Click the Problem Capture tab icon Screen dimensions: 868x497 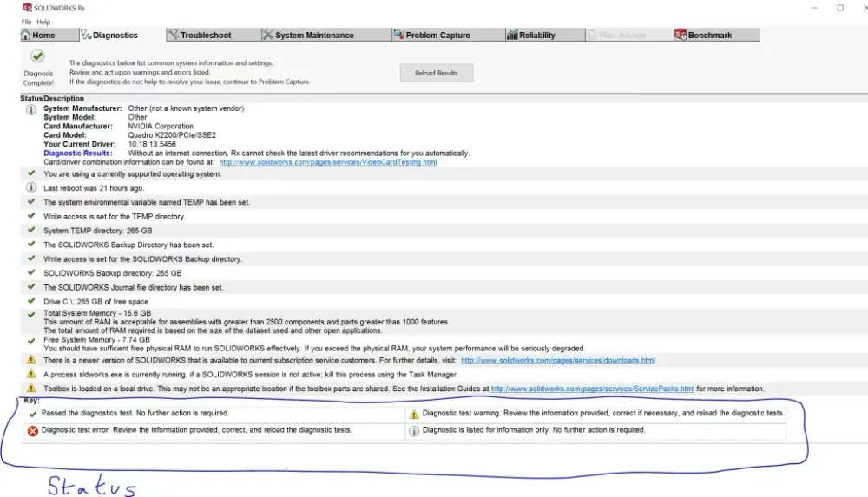(x=398, y=35)
